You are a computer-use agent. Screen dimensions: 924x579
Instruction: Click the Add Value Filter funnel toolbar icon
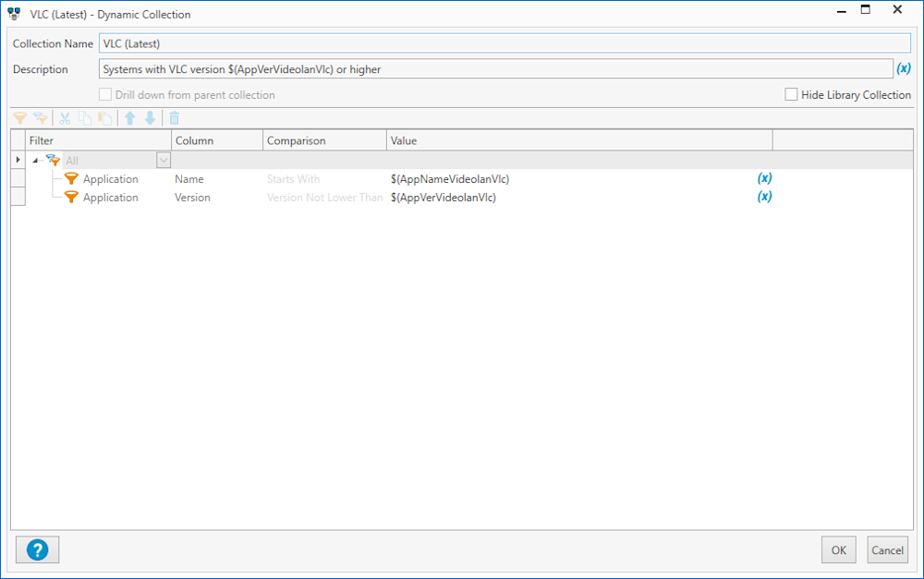(20, 118)
